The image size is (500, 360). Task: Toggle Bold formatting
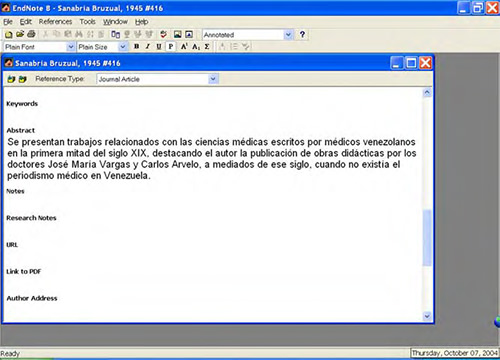click(x=136, y=47)
